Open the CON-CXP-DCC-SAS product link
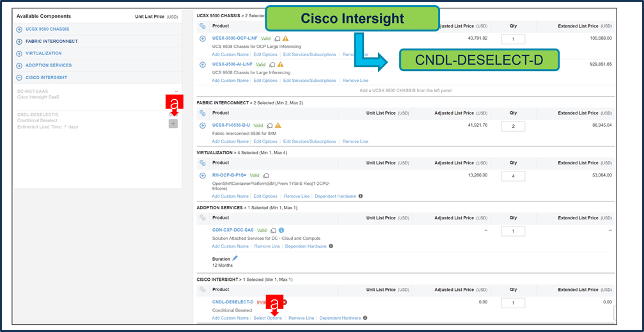 233,230
